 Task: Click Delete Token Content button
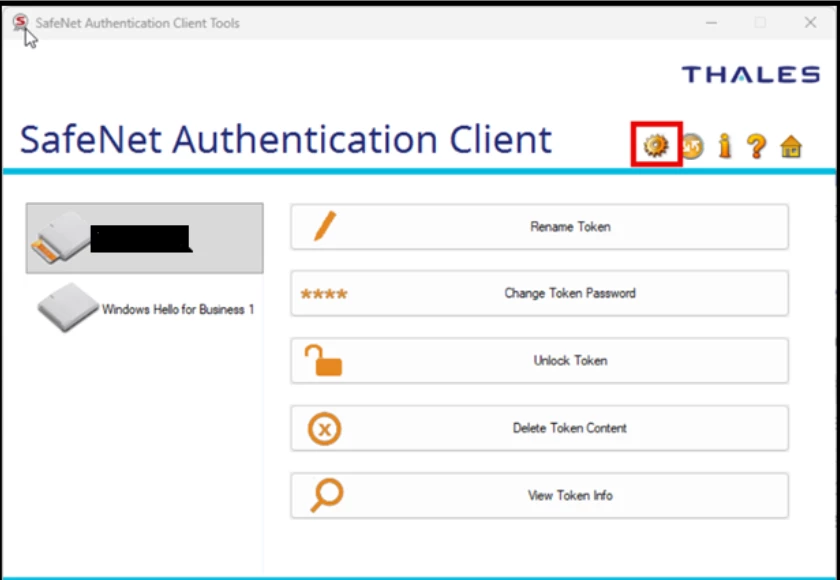click(539, 428)
